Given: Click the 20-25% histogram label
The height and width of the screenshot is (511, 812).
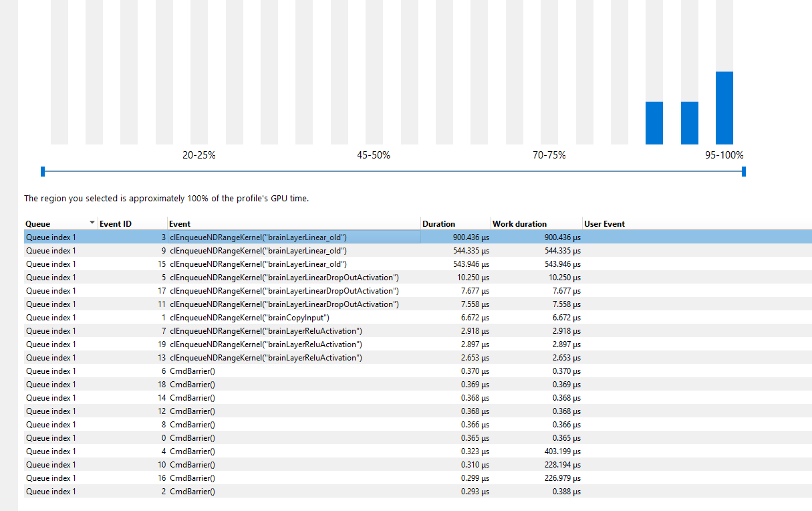Looking at the screenshot, I should 198,155.
